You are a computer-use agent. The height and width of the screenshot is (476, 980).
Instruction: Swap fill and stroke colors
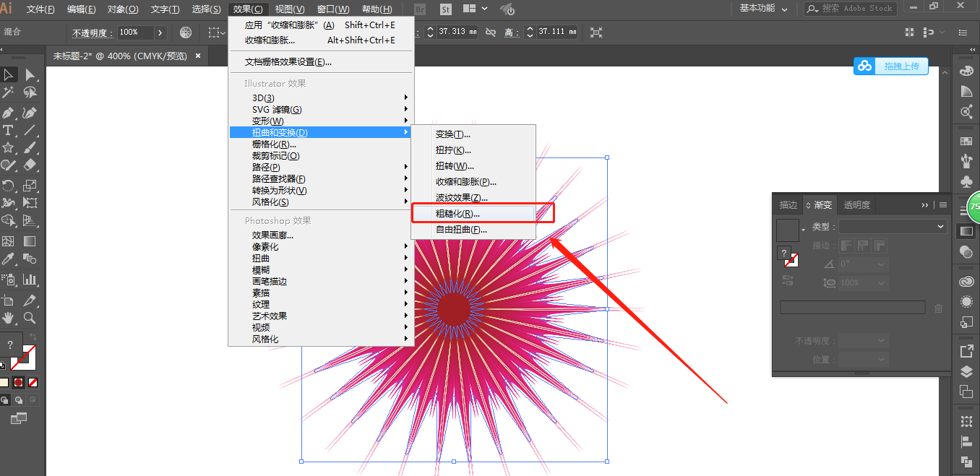33,337
